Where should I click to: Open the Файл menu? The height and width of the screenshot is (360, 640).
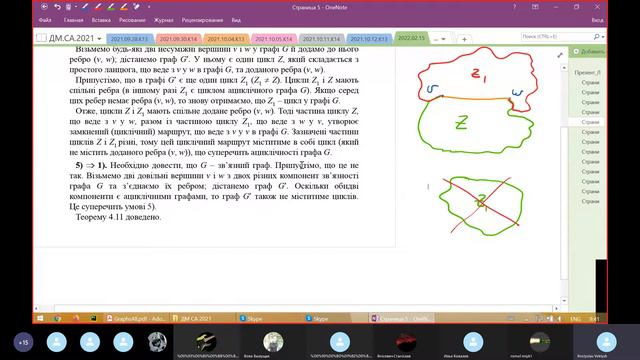[x=45, y=20]
